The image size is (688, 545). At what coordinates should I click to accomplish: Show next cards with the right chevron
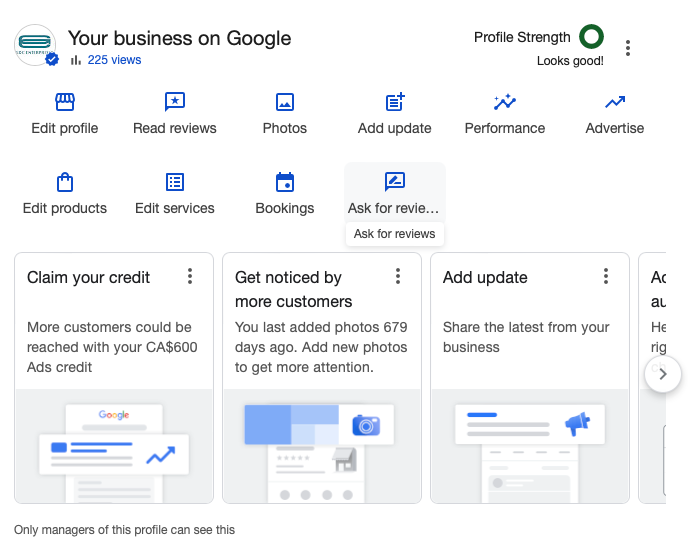(x=663, y=374)
